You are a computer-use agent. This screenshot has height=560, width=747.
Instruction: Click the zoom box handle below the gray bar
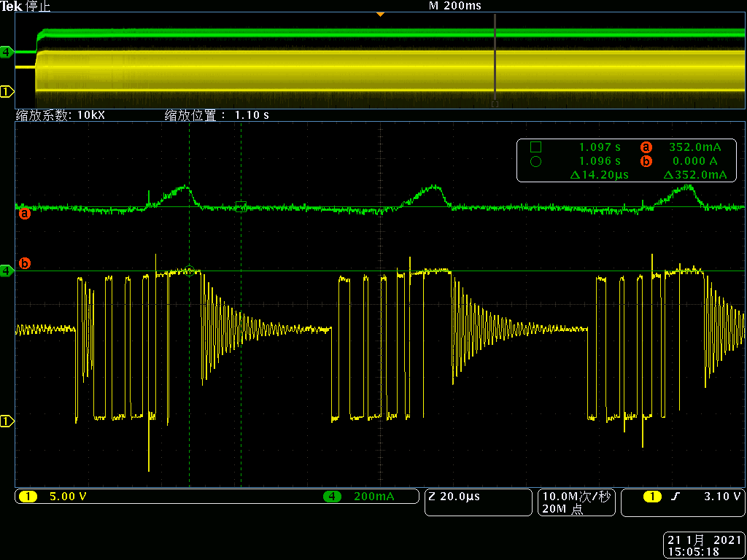pyautogui.click(x=495, y=104)
